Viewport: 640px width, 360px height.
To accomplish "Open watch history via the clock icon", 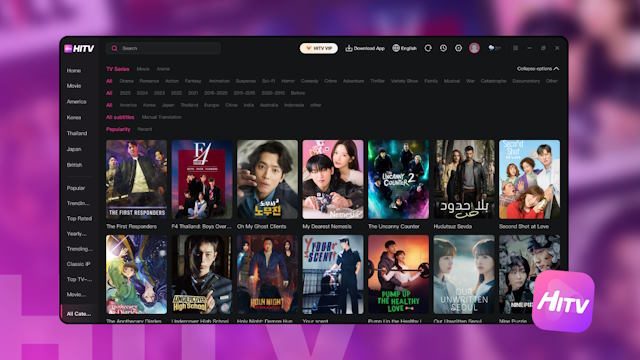I will (443, 48).
